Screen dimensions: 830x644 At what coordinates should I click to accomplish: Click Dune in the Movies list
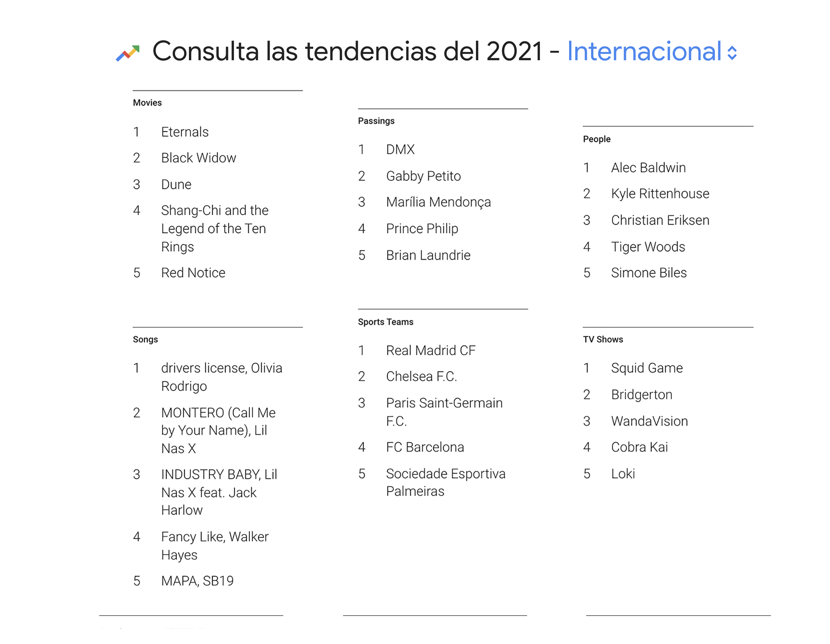(176, 184)
